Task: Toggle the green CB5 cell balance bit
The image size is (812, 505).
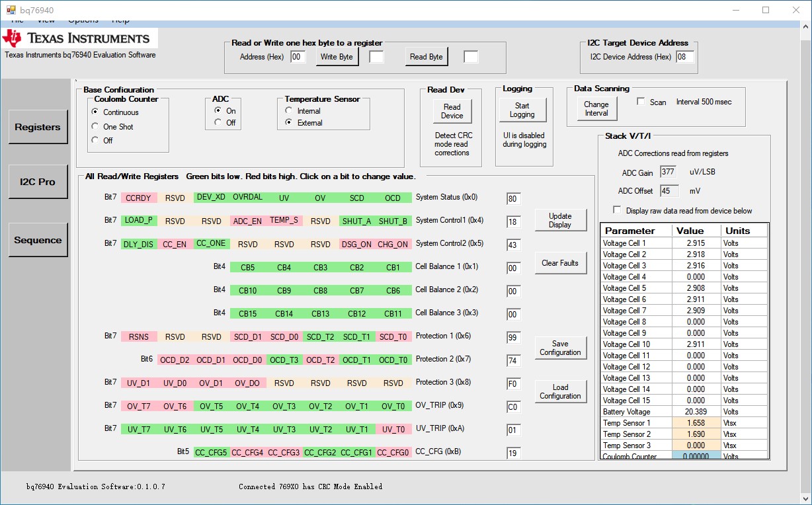Action: point(248,267)
